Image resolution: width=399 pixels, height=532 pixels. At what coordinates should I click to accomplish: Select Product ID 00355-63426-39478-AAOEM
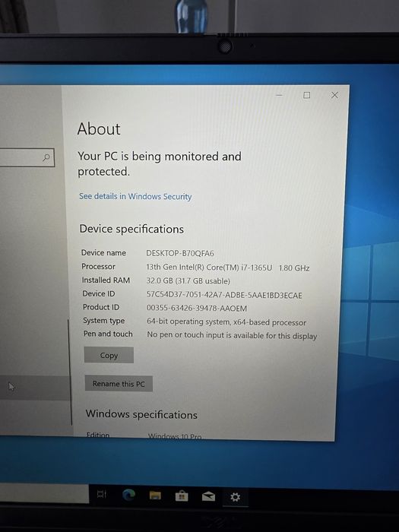click(197, 308)
